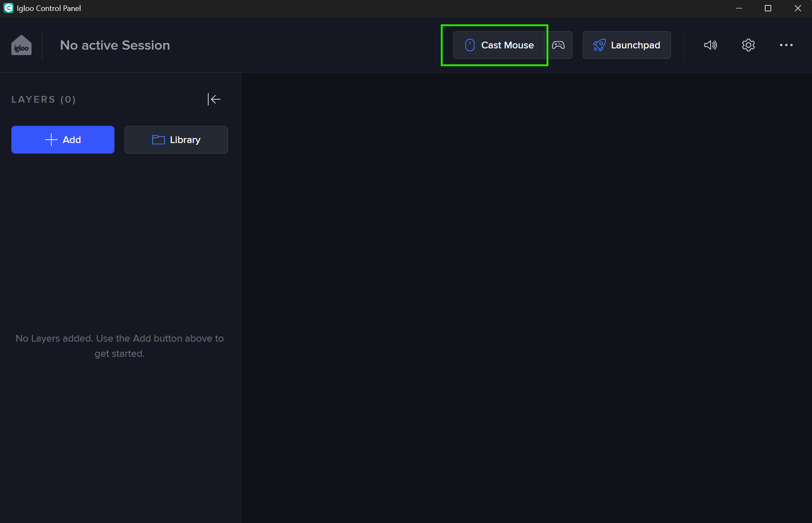
Task: Click the mouse icon in Cast Mouse
Action: (x=470, y=45)
